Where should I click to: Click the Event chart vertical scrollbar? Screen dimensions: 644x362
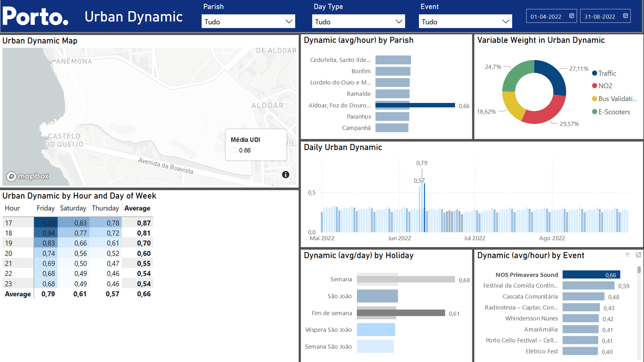[639, 270]
